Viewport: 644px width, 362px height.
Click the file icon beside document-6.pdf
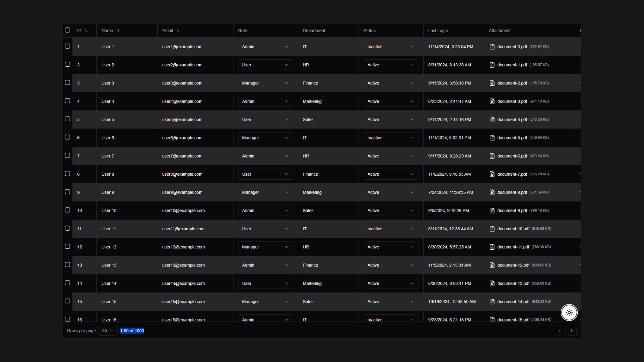click(492, 156)
